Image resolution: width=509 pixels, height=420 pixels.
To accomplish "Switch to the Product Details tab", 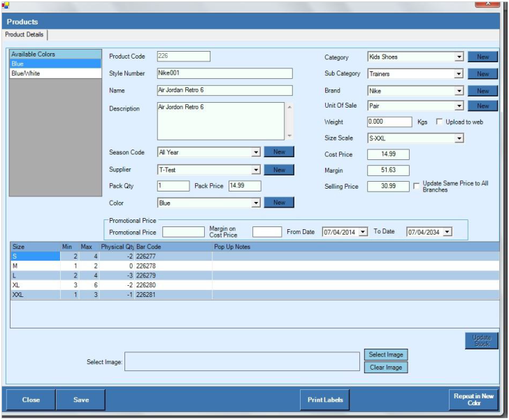I will (x=25, y=35).
